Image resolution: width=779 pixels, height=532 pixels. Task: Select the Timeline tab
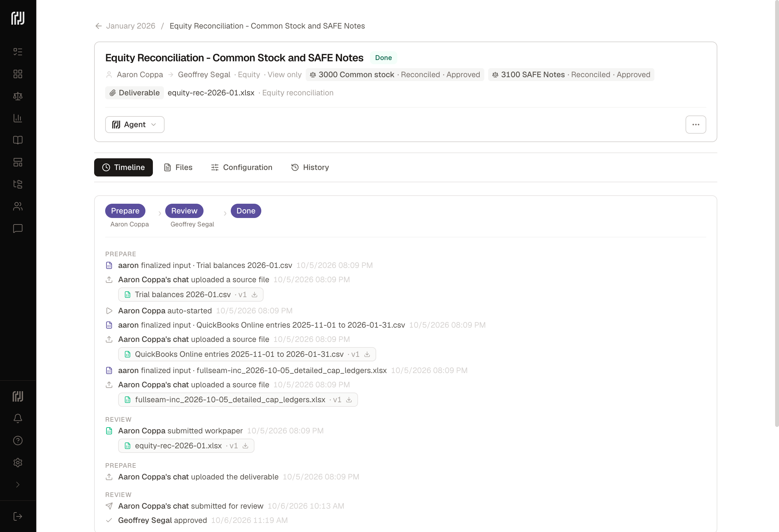(123, 167)
